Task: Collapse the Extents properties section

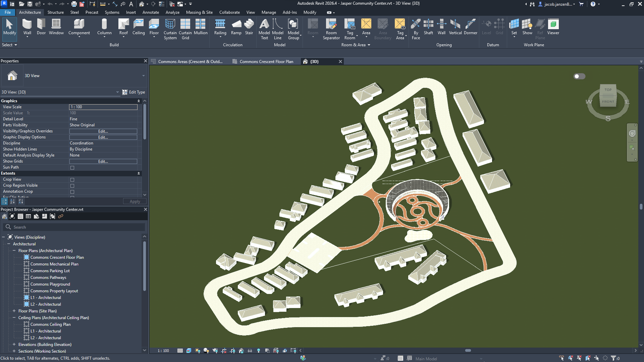Action: click(139, 173)
